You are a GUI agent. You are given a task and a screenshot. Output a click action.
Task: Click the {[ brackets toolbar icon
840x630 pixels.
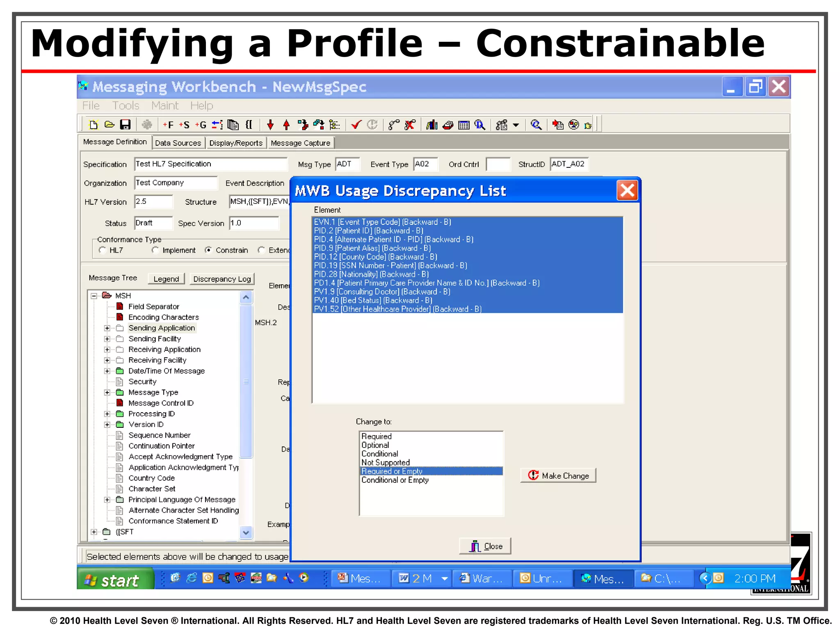click(249, 125)
